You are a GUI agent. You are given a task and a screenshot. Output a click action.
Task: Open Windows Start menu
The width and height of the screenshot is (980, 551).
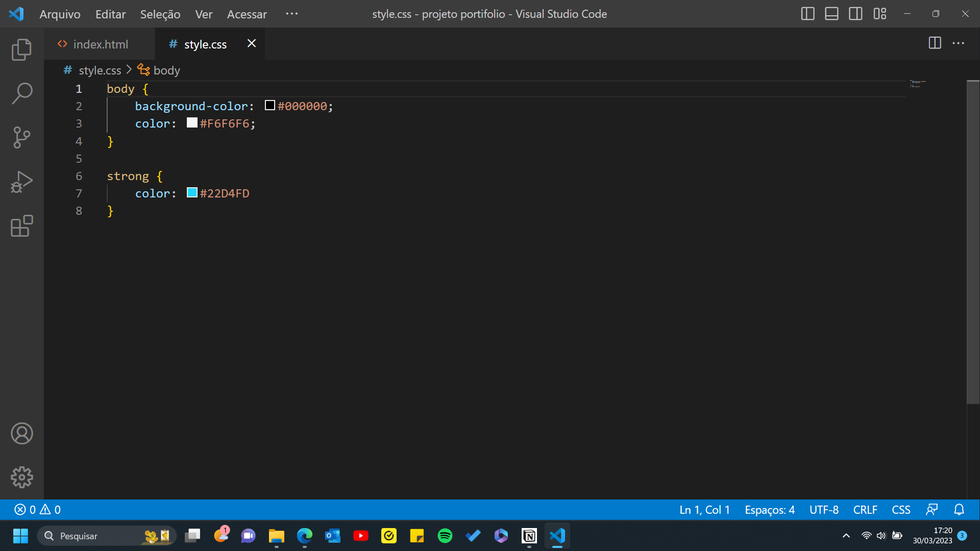[20, 536]
